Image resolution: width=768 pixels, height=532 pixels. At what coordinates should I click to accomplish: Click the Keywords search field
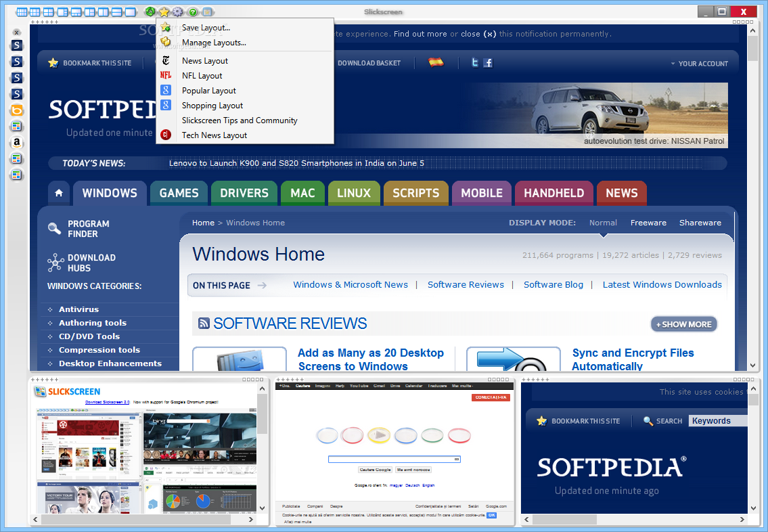click(718, 421)
